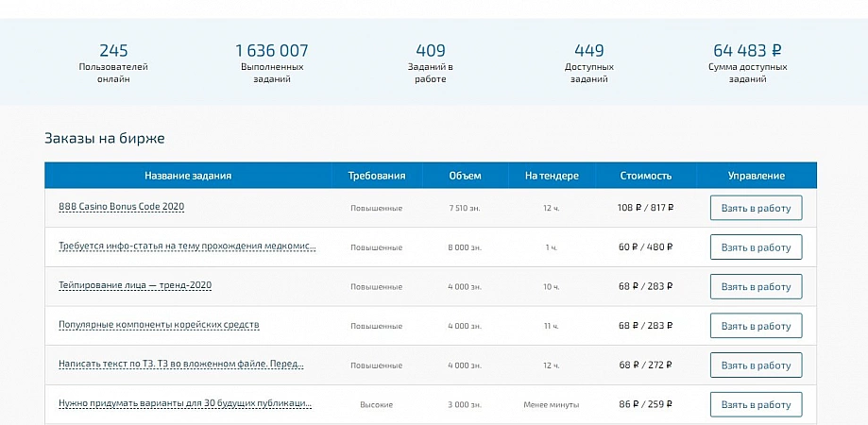Click 'Взять в работу' for корейских средств order
This screenshot has width=868, height=425.
tap(756, 326)
